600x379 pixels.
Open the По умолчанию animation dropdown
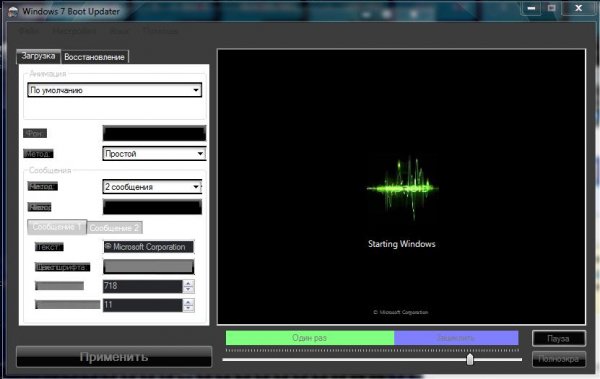[114, 90]
